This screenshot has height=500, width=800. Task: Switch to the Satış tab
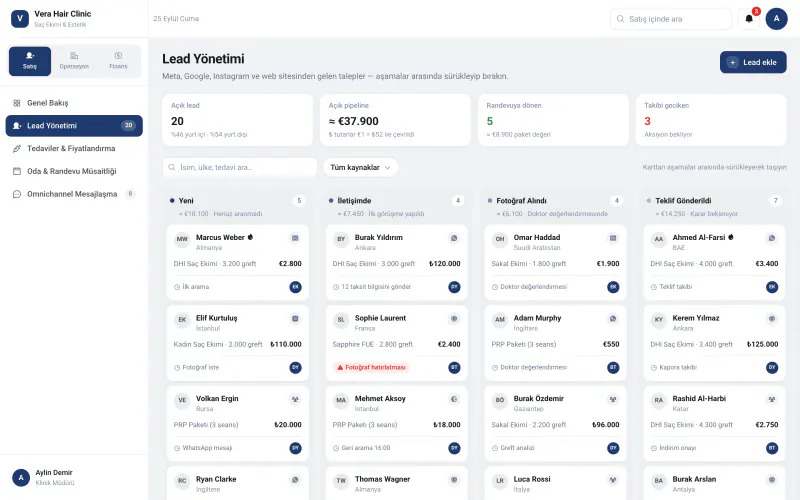tap(30, 61)
